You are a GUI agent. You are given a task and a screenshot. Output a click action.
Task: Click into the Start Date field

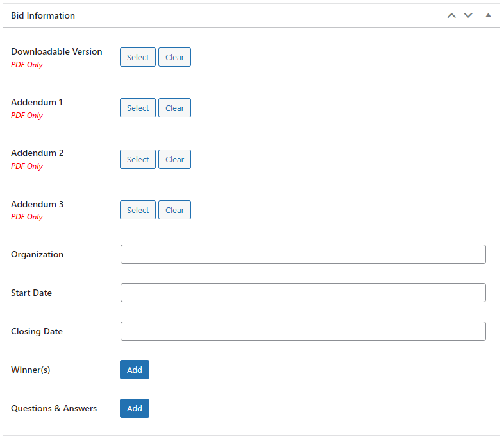coord(303,293)
